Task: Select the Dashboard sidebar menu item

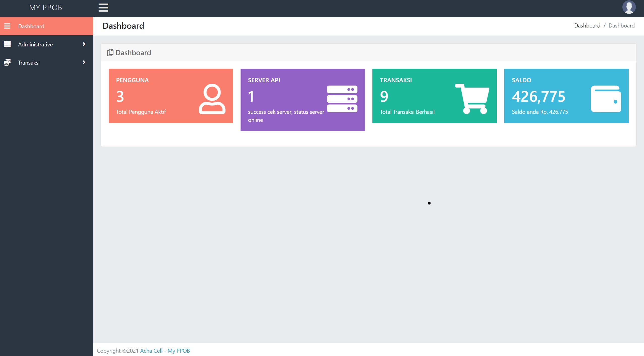Action: 31,26
